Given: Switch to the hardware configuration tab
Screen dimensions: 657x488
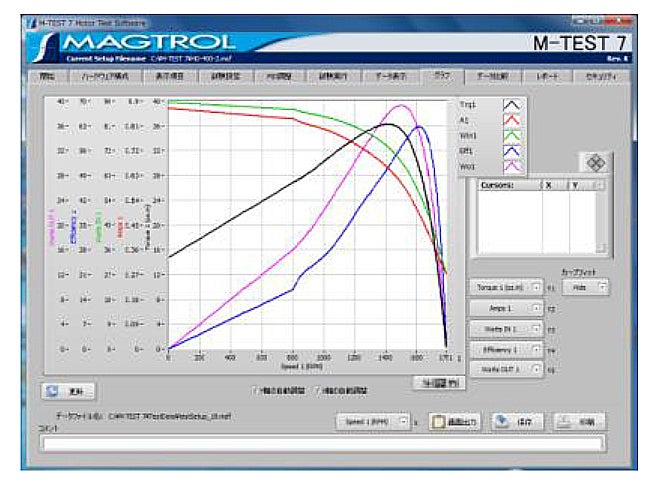Looking at the screenshot, I should [105, 77].
